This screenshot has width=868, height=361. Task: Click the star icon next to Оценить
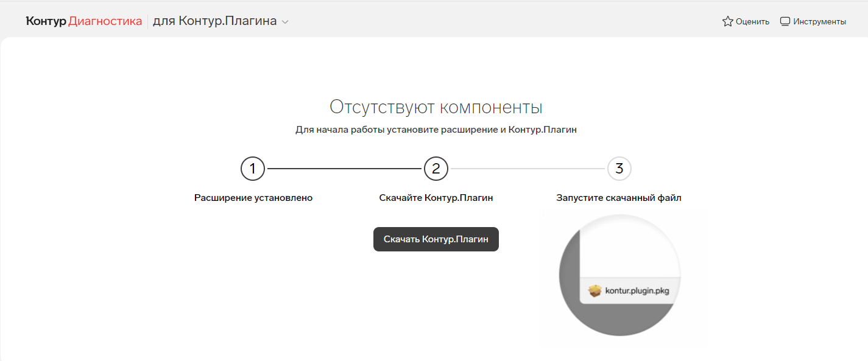(x=728, y=21)
